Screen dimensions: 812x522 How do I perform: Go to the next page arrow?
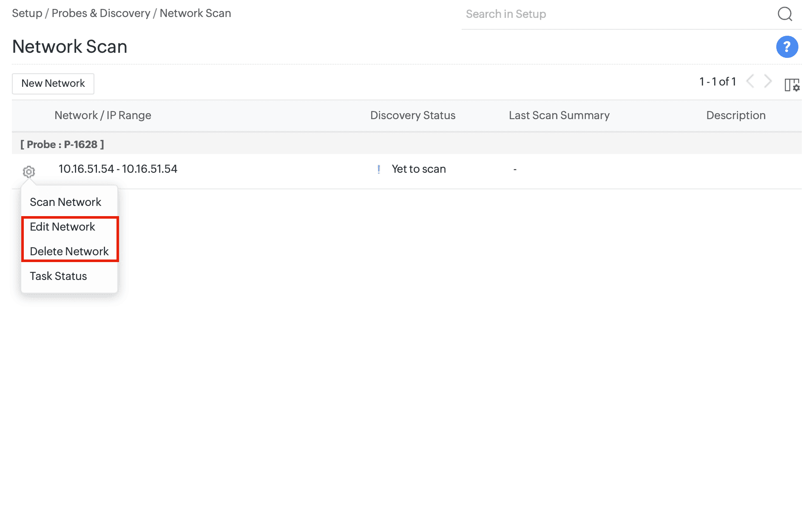(x=768, y=81)
